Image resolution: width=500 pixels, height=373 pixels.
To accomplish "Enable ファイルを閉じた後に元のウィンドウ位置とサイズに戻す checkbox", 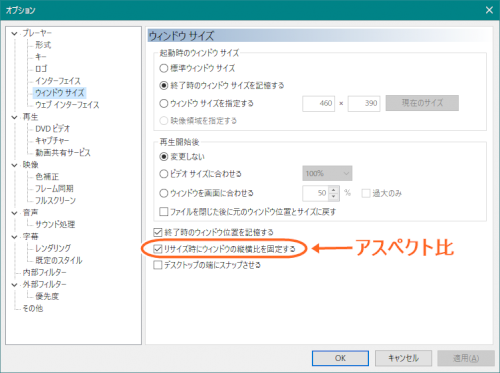I will 164,212.
